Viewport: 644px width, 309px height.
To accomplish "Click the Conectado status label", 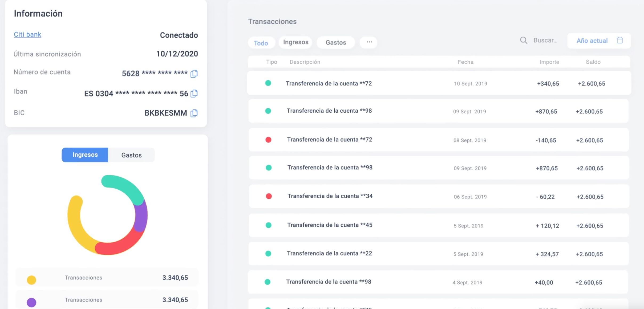I will coord(179,35).
